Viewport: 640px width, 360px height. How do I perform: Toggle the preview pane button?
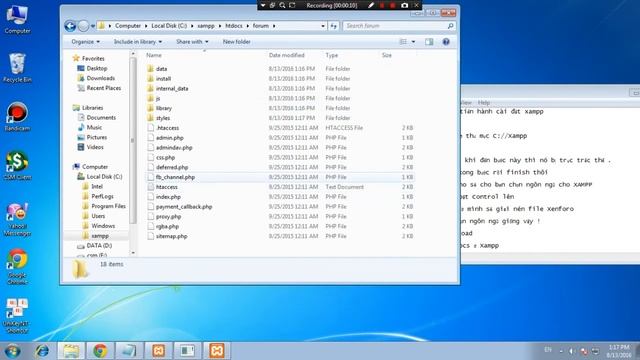429,42
